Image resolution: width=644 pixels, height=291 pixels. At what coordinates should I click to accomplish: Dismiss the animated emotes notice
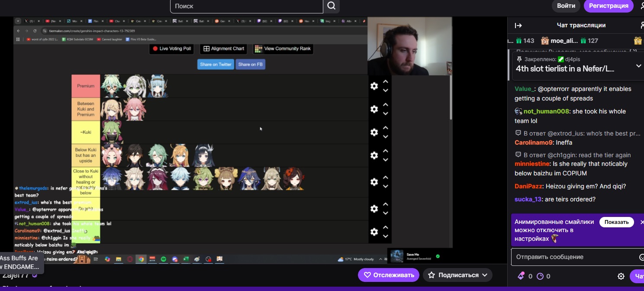[641, 222]
